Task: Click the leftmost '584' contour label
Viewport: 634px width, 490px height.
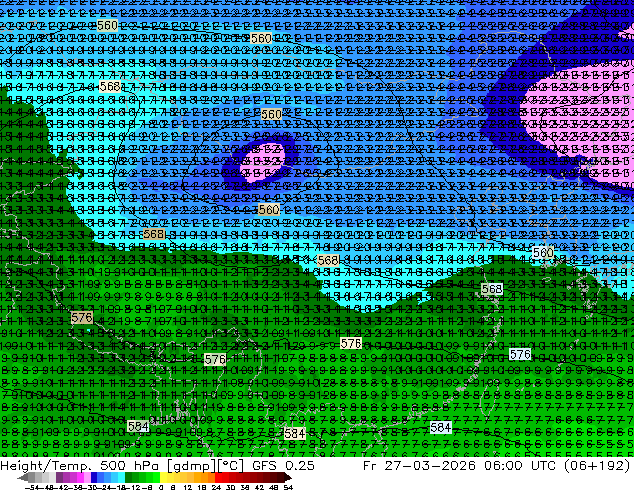Action: pos(138,426)
